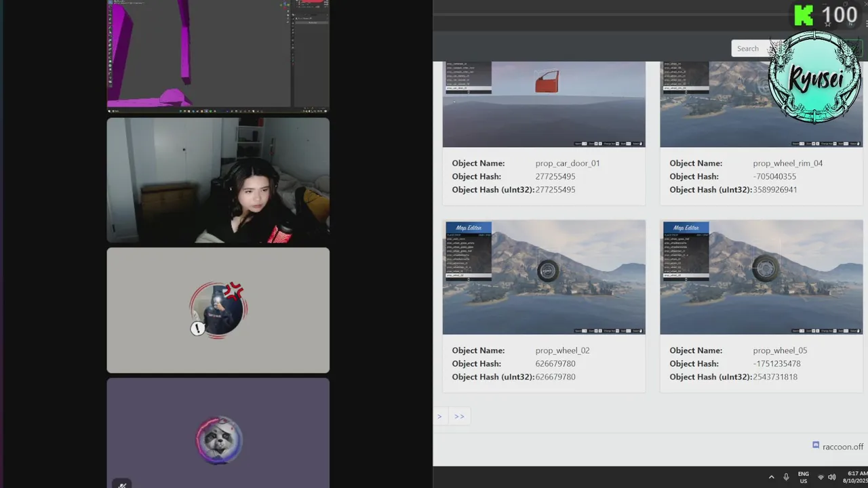Show hidden system tray icons
This screenshot has width=868, height=488.
tap(771, 477)
